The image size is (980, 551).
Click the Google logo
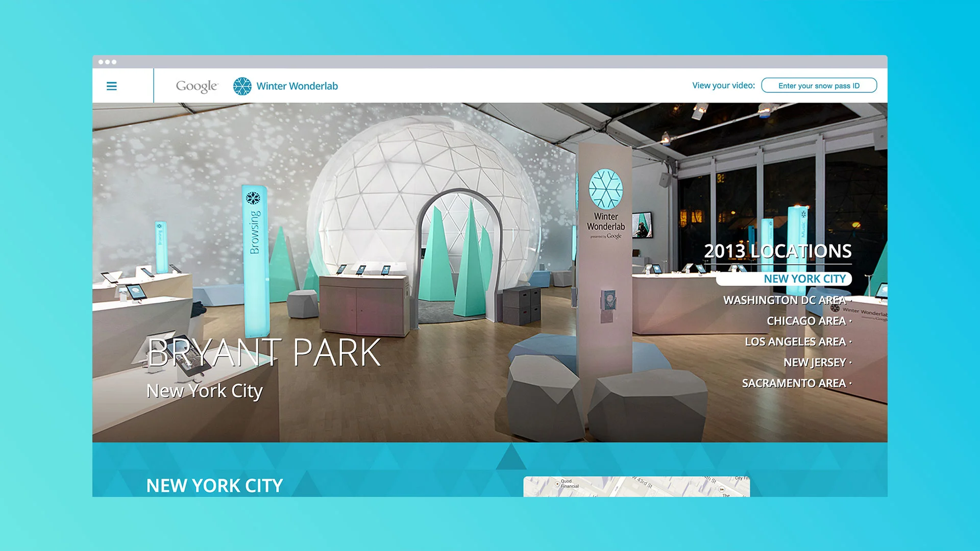pos(197,86)
